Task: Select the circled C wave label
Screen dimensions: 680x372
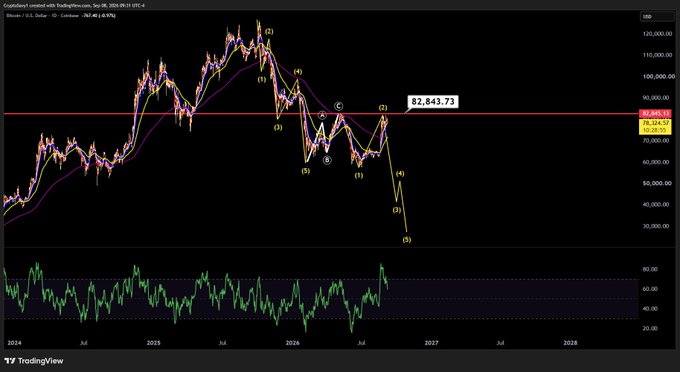Action: [339, 106]
